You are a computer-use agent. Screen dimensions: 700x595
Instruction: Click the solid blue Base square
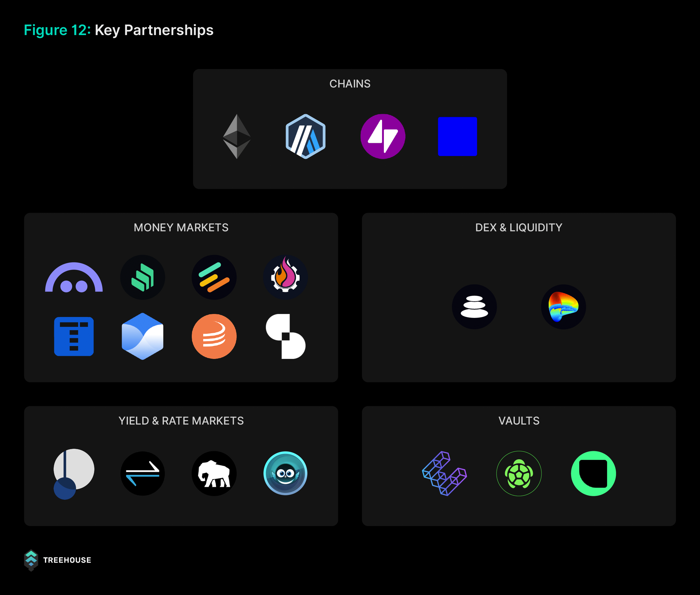pos(457,136)
